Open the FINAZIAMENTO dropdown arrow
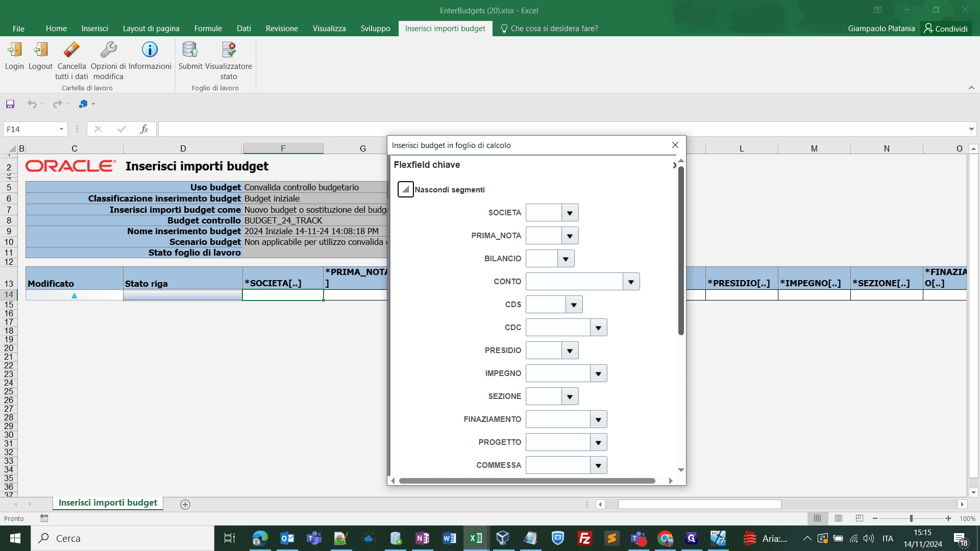The width and height of the screenshot is (980, 551). (x=598, y=419)
